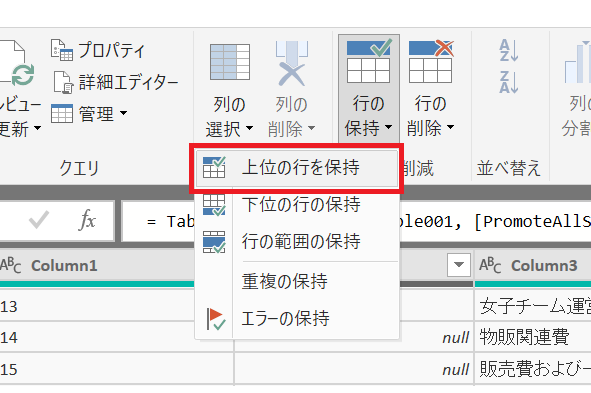This screenshot has width=591, height=393.
Task: Click cell with value 13
Action: (97, 306)
